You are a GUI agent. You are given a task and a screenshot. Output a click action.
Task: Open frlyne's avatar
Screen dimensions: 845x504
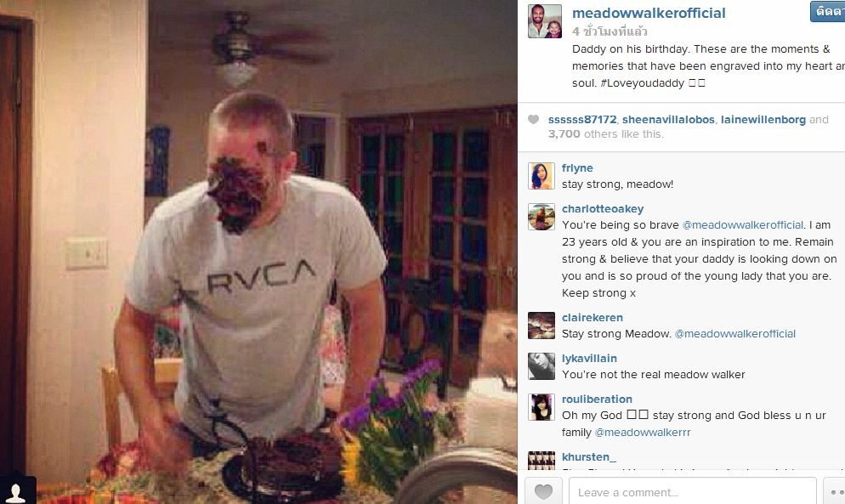click(541, 176)
